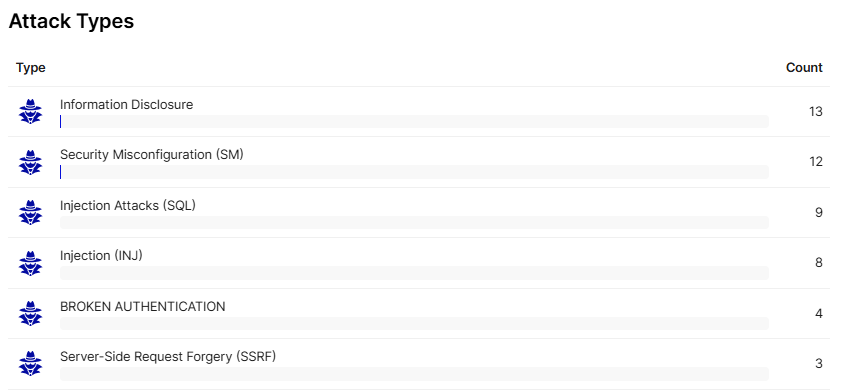Click count 4 for BROKEN AUTHENTICATION

click(819, 314)
